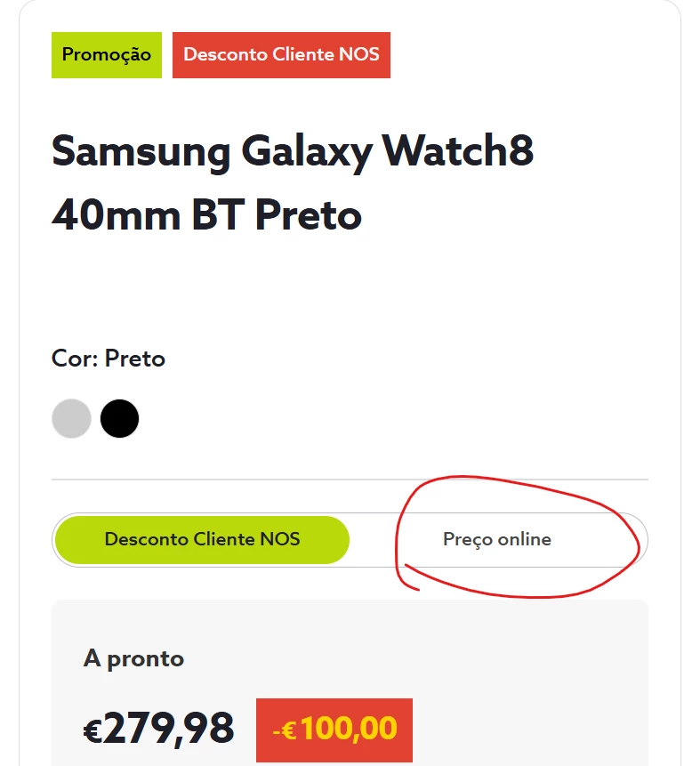Click the "Cor:" label text

click(x=75, y=359)
